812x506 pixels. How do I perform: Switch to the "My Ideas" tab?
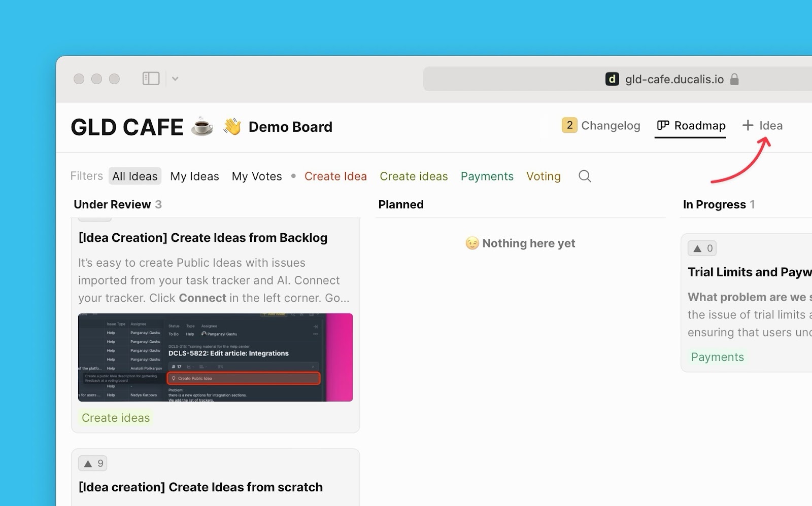click(194, 176)
